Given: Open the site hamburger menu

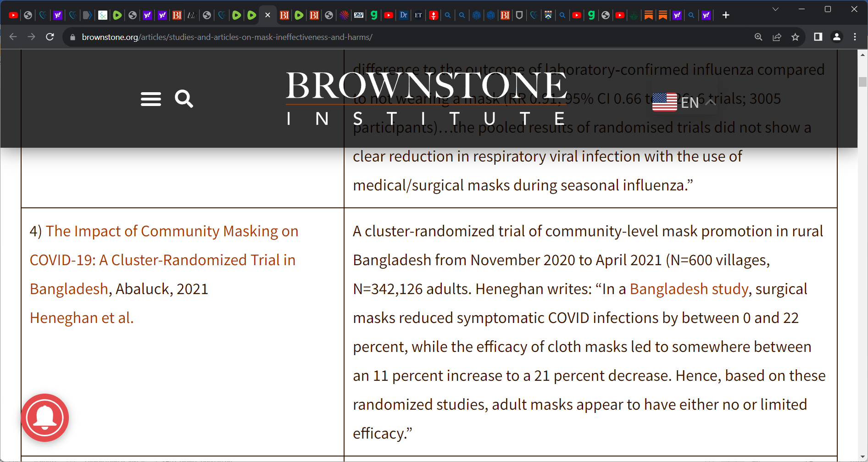Looking at the screenshot, I should coord(150,99).
